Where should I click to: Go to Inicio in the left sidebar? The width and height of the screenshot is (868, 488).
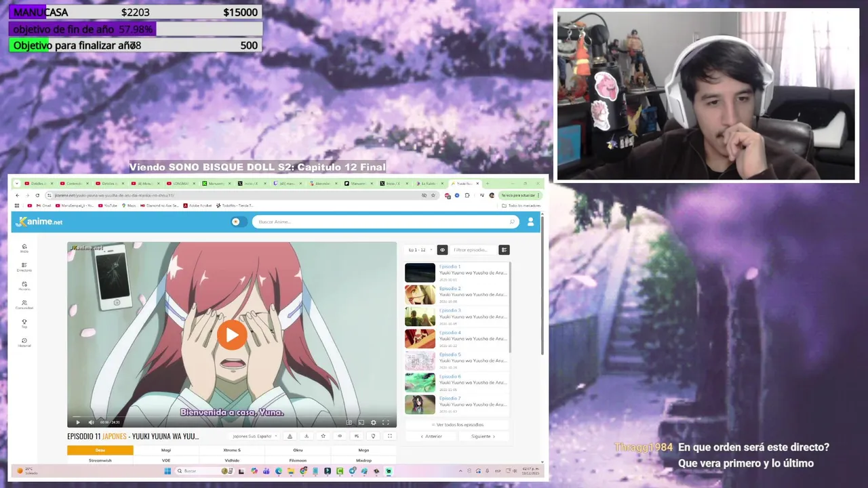(x=24, y=248)
